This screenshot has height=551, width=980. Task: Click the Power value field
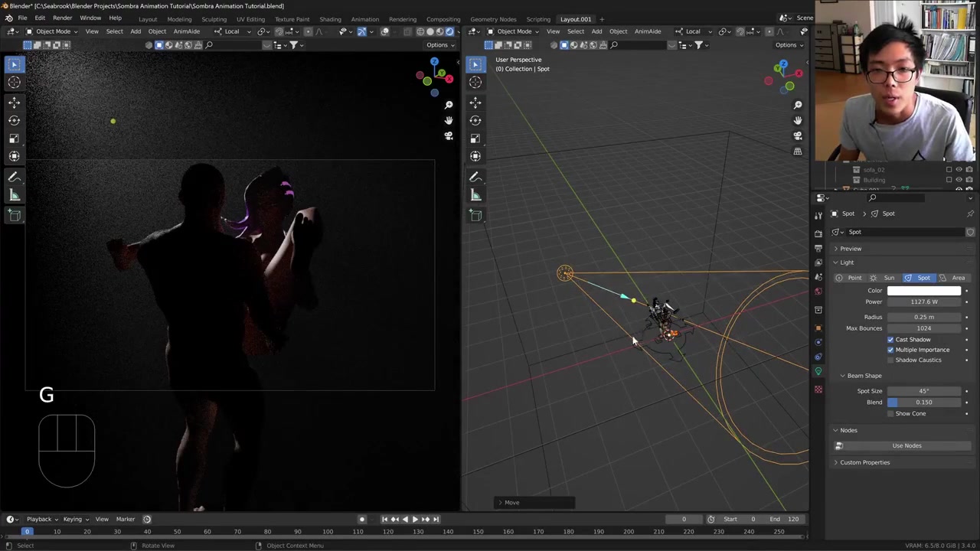coord(923,302)
